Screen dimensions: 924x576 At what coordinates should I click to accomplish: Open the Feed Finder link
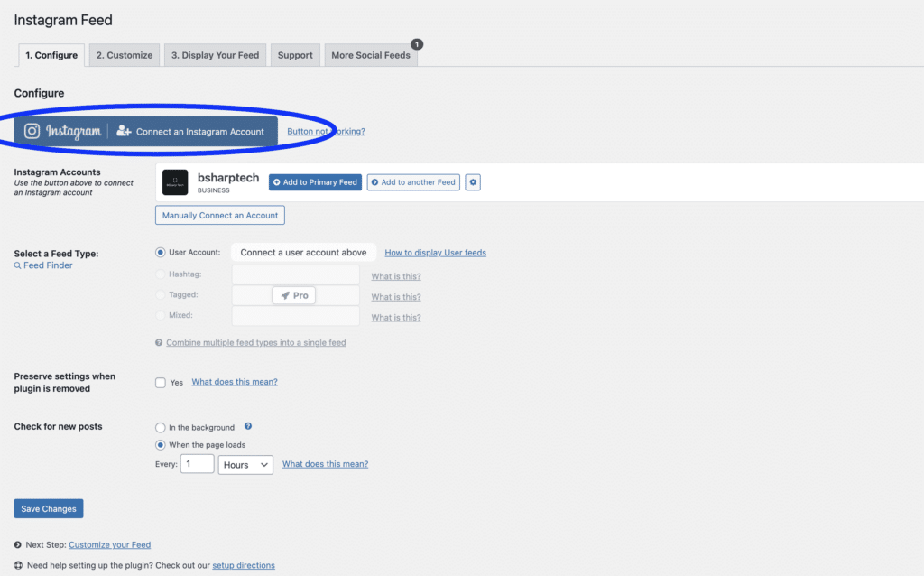coord(48,265)
